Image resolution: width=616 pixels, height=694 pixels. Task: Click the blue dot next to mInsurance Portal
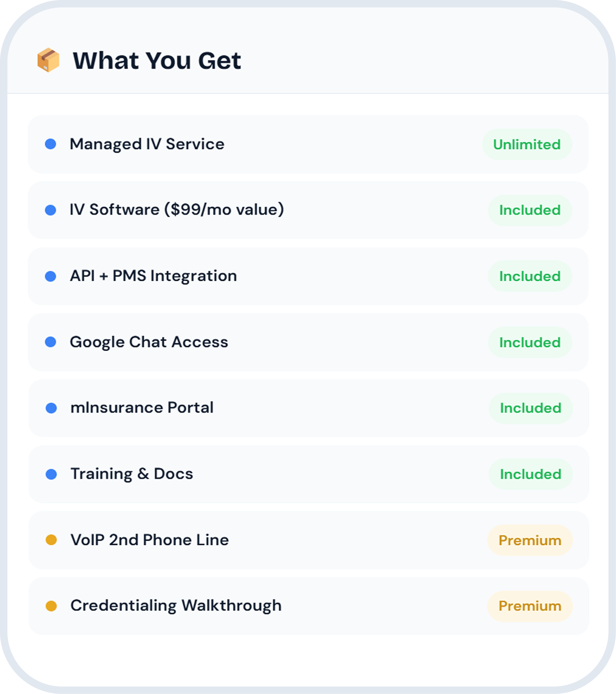pyautogui.click(x=51, y=408)
